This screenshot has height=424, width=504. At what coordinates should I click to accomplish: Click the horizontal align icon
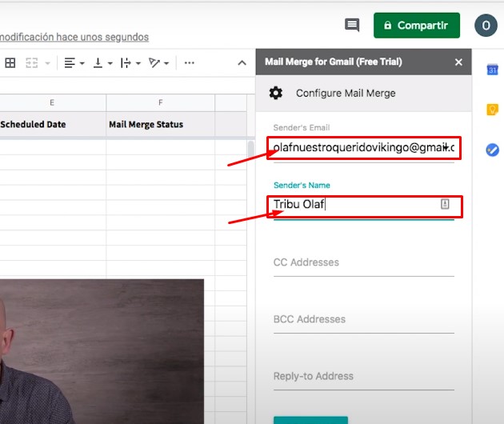70,62
